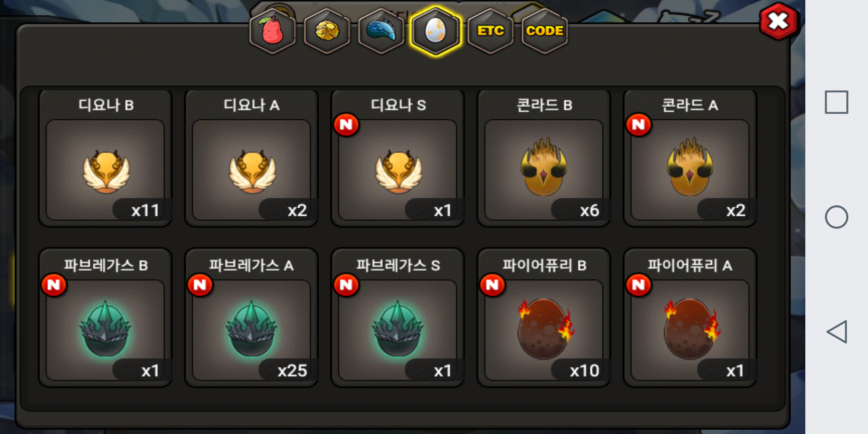Switch to the CODE tab

(x=545, y=31)
